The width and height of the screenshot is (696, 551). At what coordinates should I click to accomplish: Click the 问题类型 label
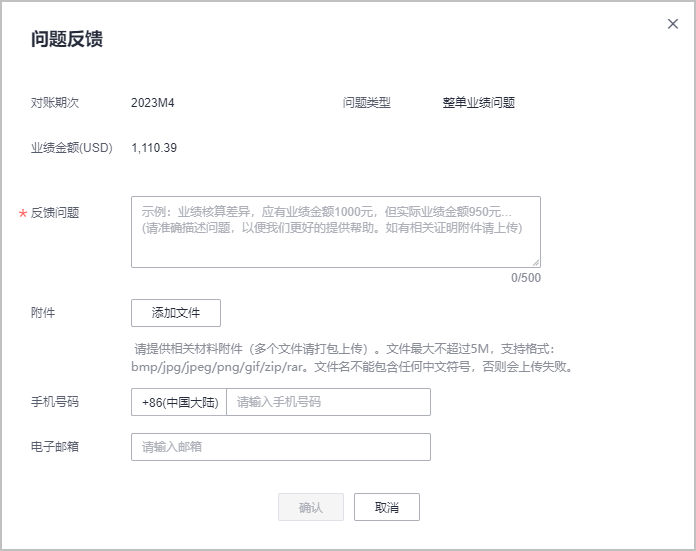pos(366,103)
